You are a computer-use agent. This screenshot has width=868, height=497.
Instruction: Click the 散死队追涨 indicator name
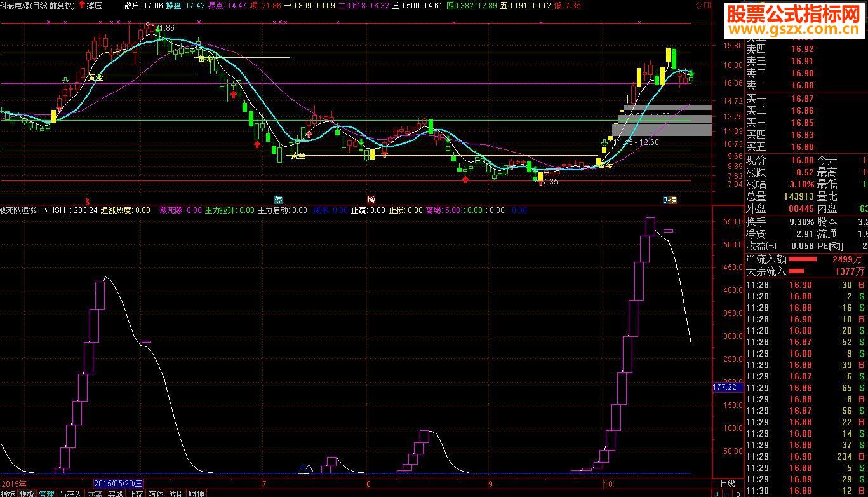click(x=18, y=210)
